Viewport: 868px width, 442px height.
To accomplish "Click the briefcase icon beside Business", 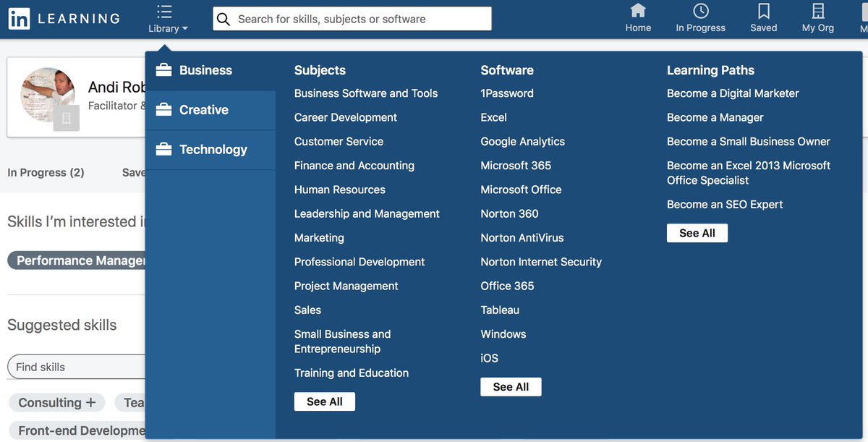I will [164, 70].
